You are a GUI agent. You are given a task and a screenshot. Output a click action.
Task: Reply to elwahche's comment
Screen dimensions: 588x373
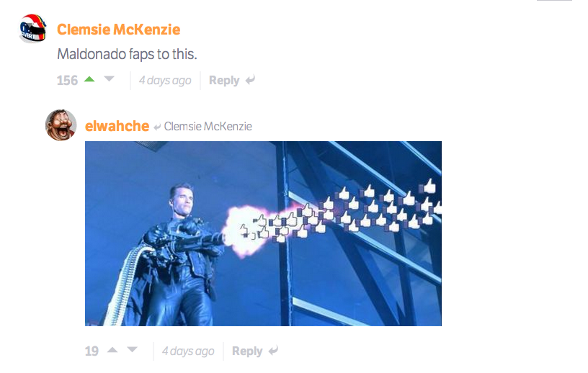point(247,351)
